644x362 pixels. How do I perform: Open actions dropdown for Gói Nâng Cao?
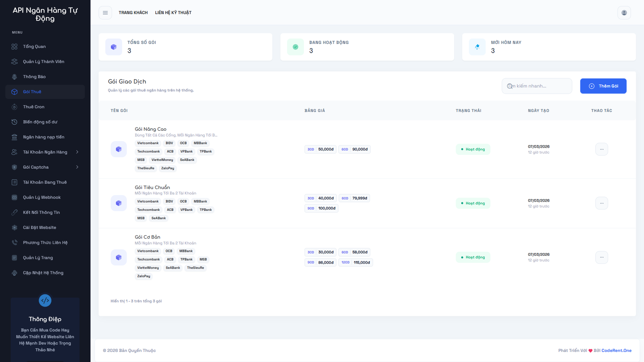click(601, 149)
